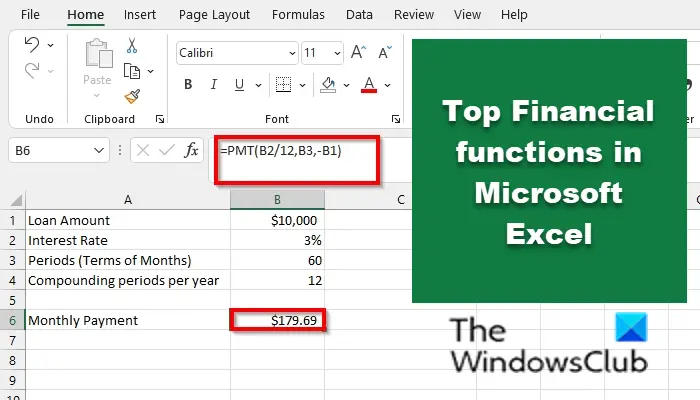This screenshot has width=700, height=400.
Task: Apply cell borders icon
Action: tap(283, 84)
